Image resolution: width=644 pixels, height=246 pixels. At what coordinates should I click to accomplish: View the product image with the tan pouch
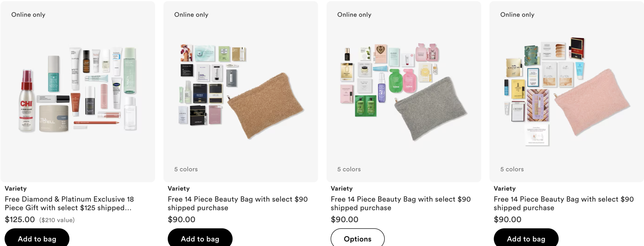241,92
